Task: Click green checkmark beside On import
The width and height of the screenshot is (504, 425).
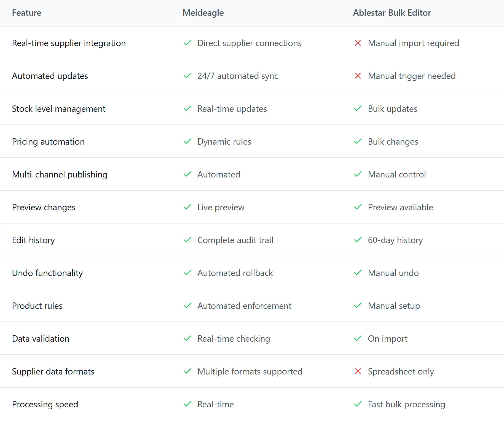Action: click(x=358, y=339)
